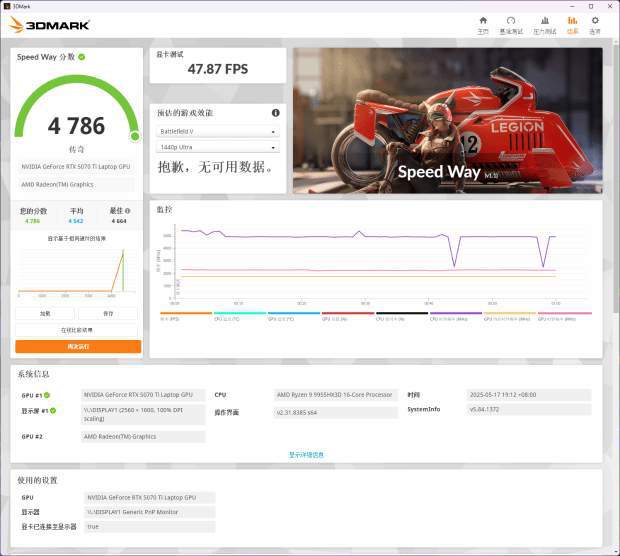
Task: Click the info icon next to the best score label
Action: click(x=127, y=211)
